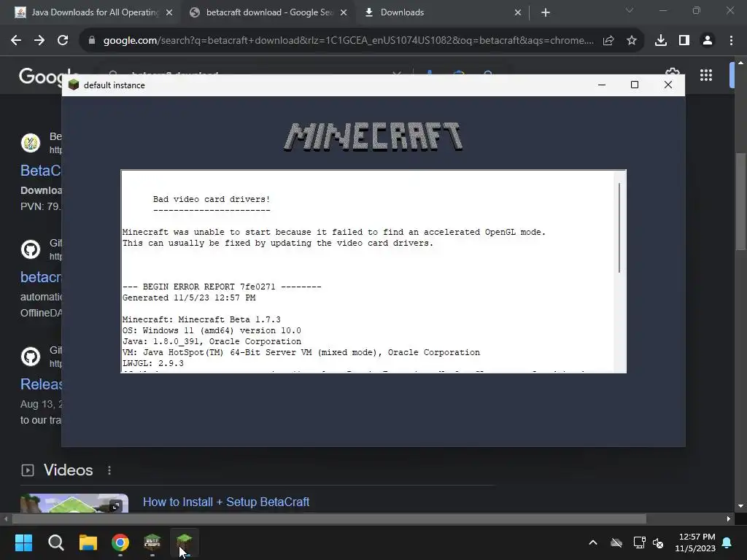Close the Downloads tab

[x=518, y=12]
